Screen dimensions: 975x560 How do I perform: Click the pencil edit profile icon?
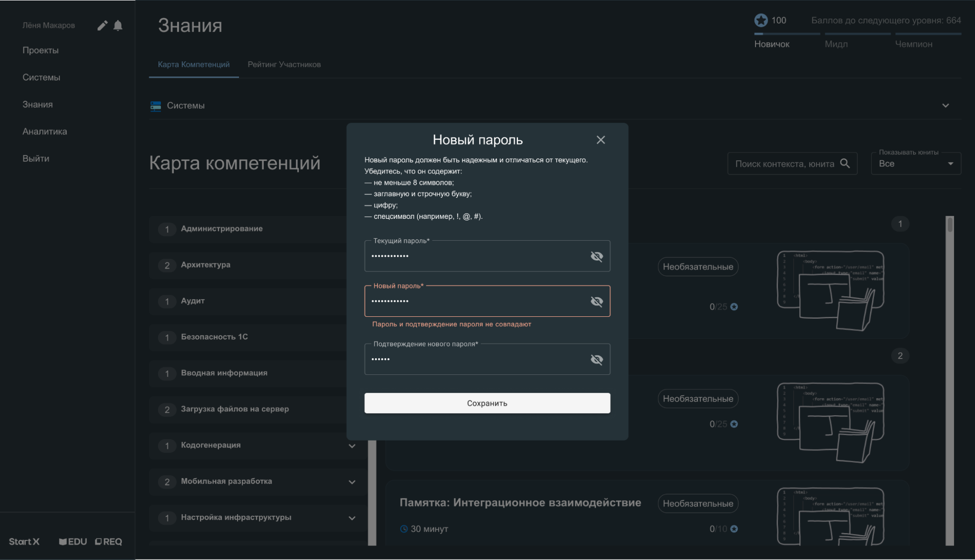(x=102, y=25)
